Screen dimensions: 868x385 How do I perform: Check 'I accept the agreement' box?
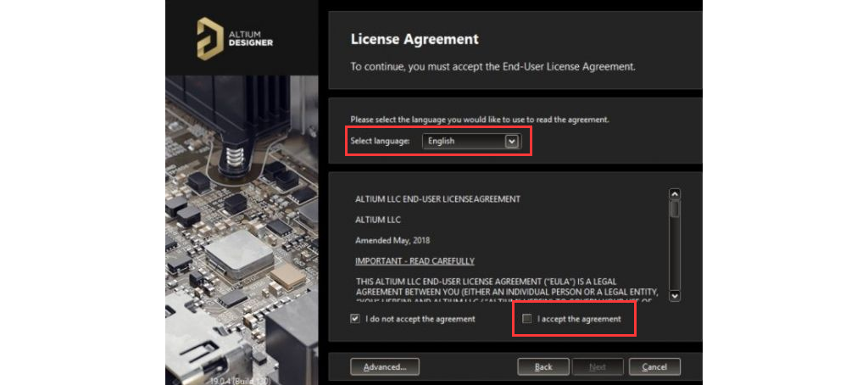[527, 319]
